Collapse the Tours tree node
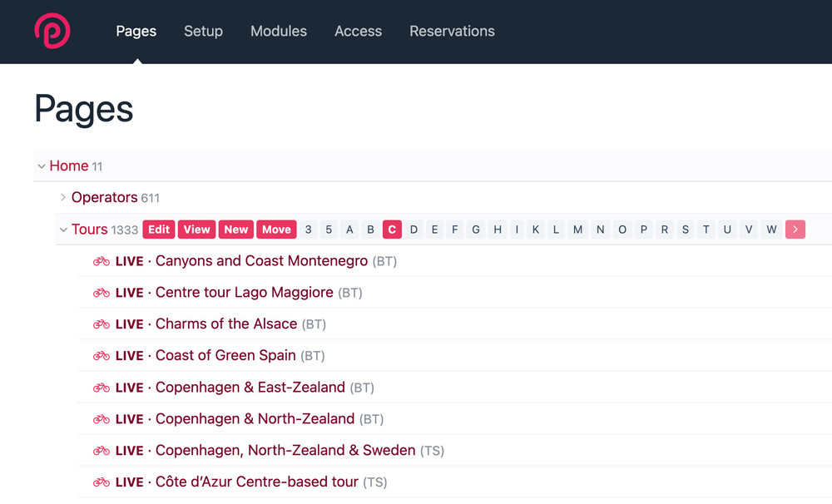Viewport: 832px width, 504px height. coord(63,230)
